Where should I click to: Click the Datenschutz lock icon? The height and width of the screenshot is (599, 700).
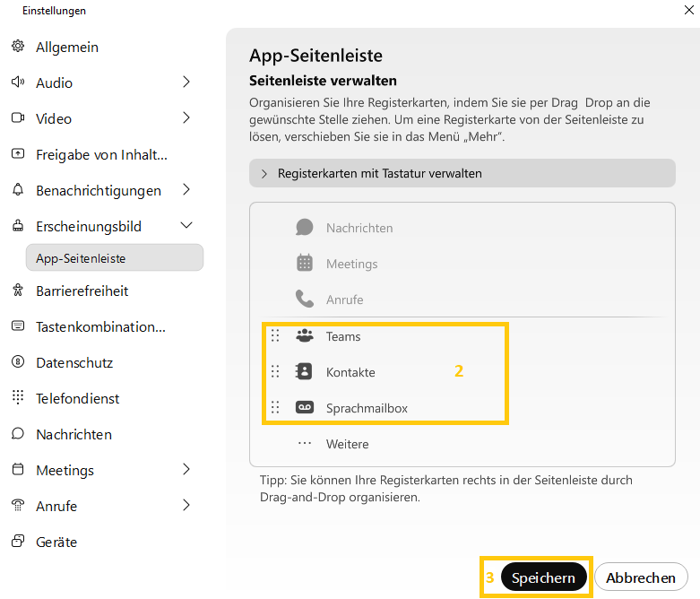18,362
